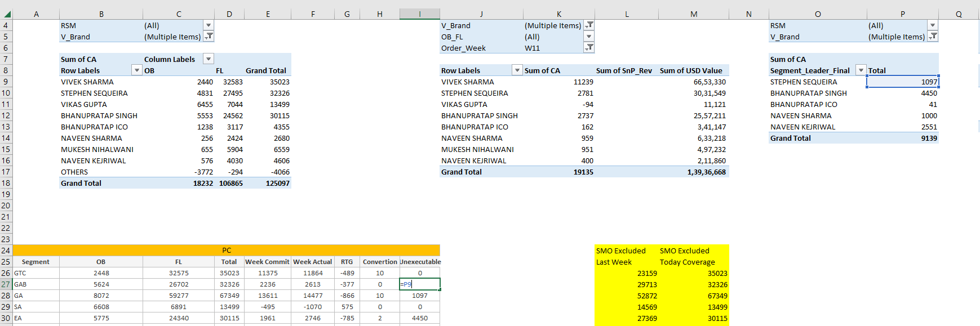Viewport: 980px width, 326px height.
Task: Open V_Brand filter funnel in column C
Action: [x=209, y=37]
